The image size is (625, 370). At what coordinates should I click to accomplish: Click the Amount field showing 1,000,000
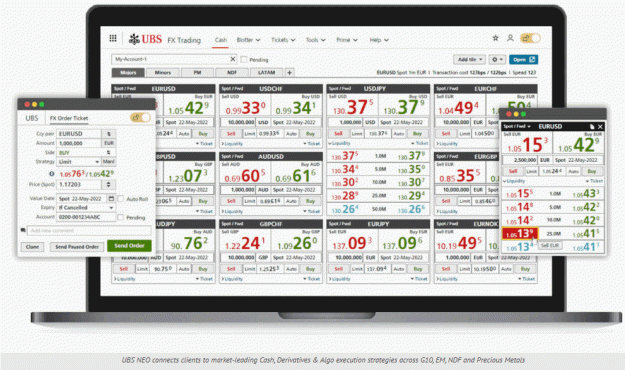point(79,143)
